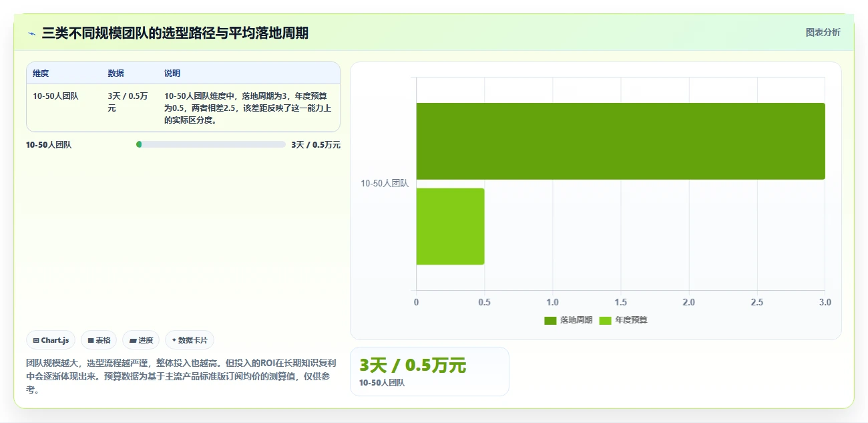Click the 3天 / 0.5万元 value right of progress bar
868x423 pixels.
pos(316,144)
